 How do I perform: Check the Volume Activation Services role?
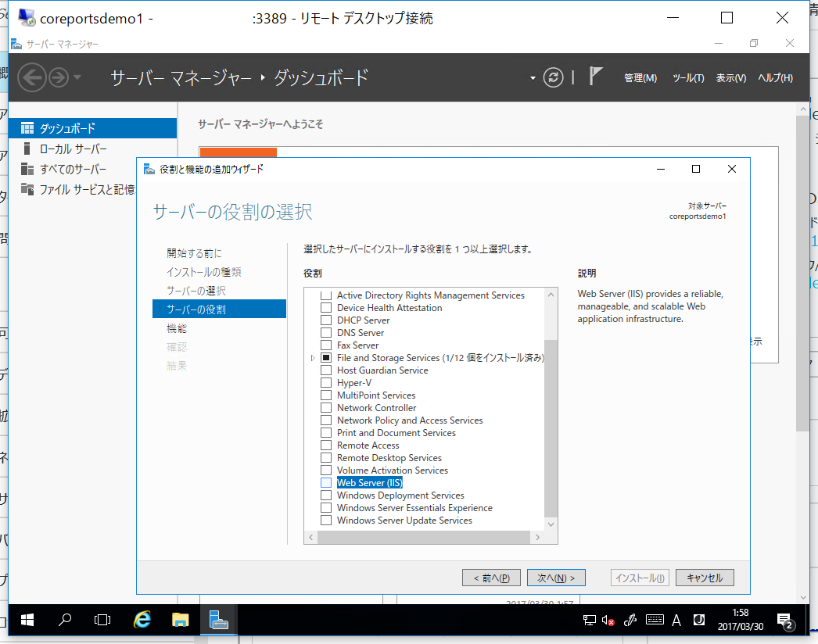(x=326, y=470)
